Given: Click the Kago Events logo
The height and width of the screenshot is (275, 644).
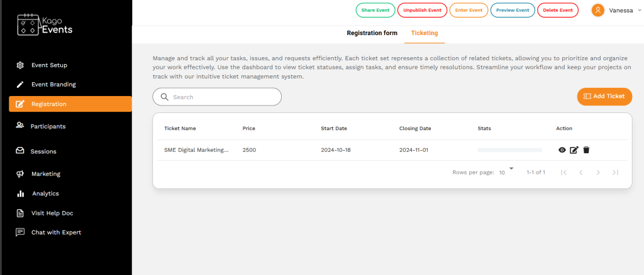Looking at the screenshot, I should pyautogui.click(x=45, y=24).
